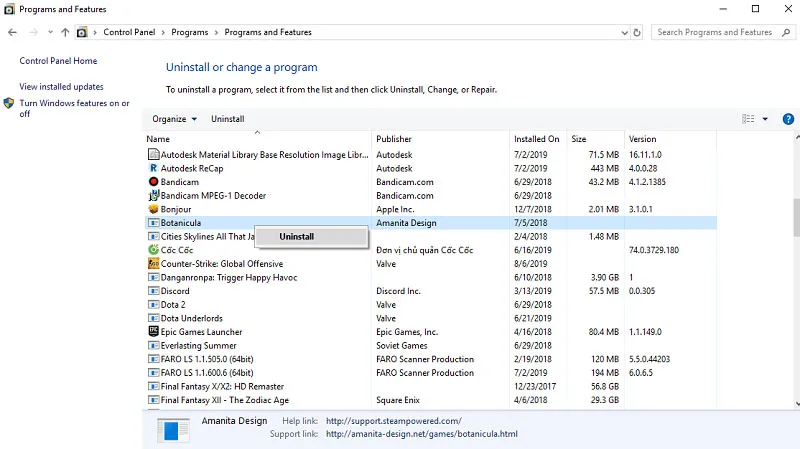The height and width of the screenshot is (449, 800).
Task: Click the Bandicam MPEG-1 Decoder icon
Action: [153, 195]
